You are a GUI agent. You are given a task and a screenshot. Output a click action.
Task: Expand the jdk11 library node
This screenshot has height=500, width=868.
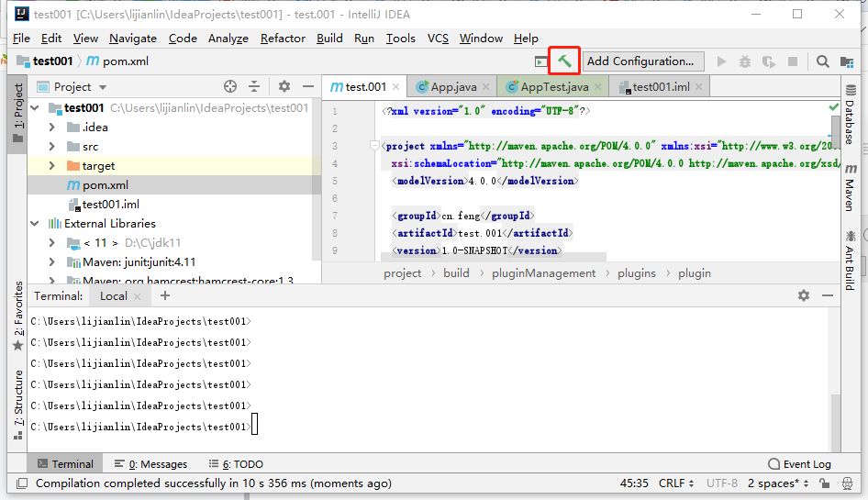[x=51, y=243]
